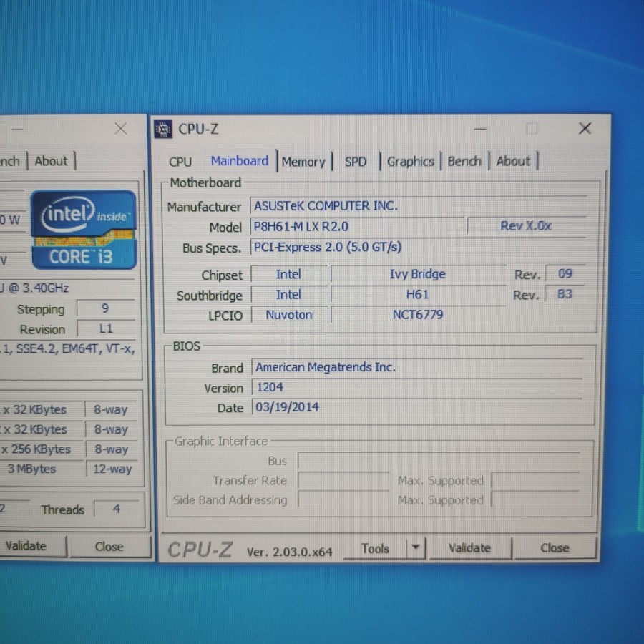Minimize the Mainboard CPU-Z window

pyautogui.click(x=479, y=130)
